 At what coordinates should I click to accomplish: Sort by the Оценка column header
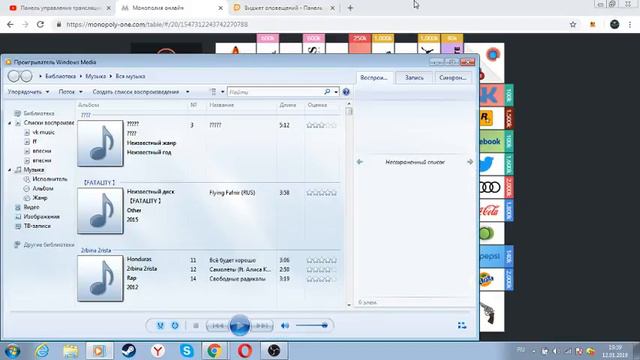coord(317,105)
